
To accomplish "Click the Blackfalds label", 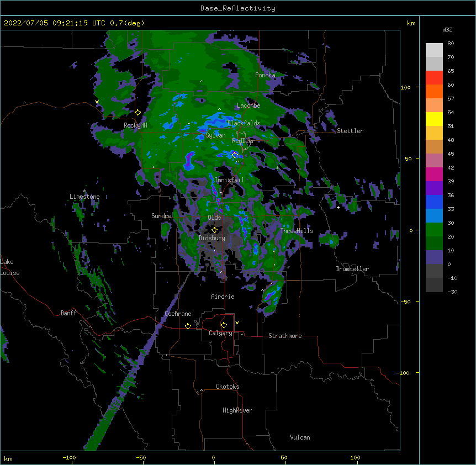I will [x=244, y=123].
